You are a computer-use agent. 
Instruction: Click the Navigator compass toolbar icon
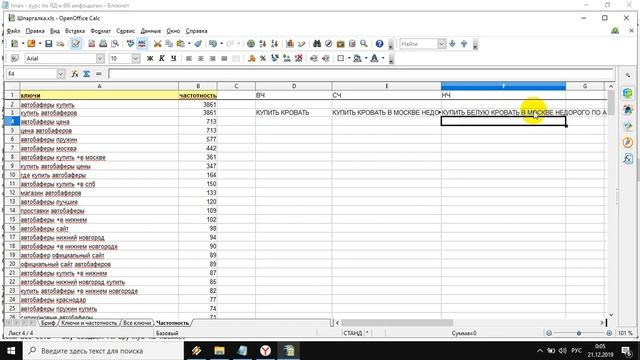pyautogui.click(x=329, y=44)
